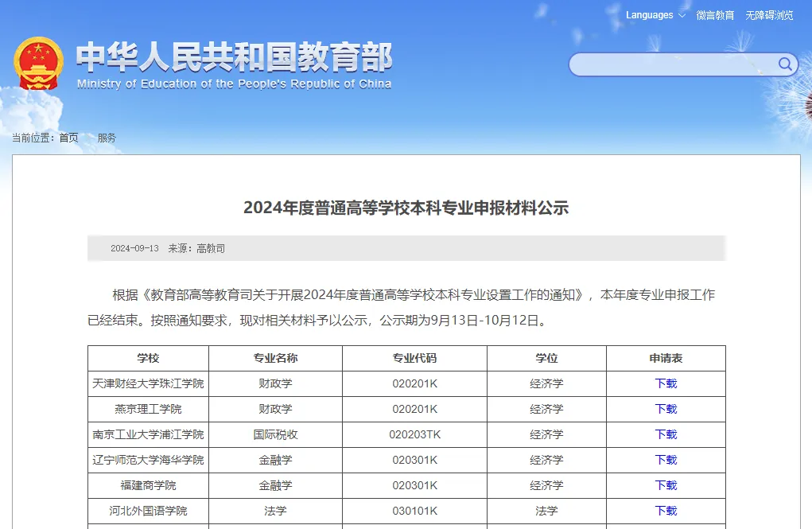Select the 专业名称 column header

[x=275, y=358]
